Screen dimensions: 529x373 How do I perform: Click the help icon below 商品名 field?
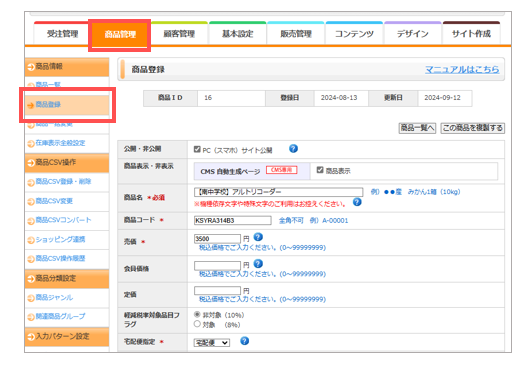point(357,202)
